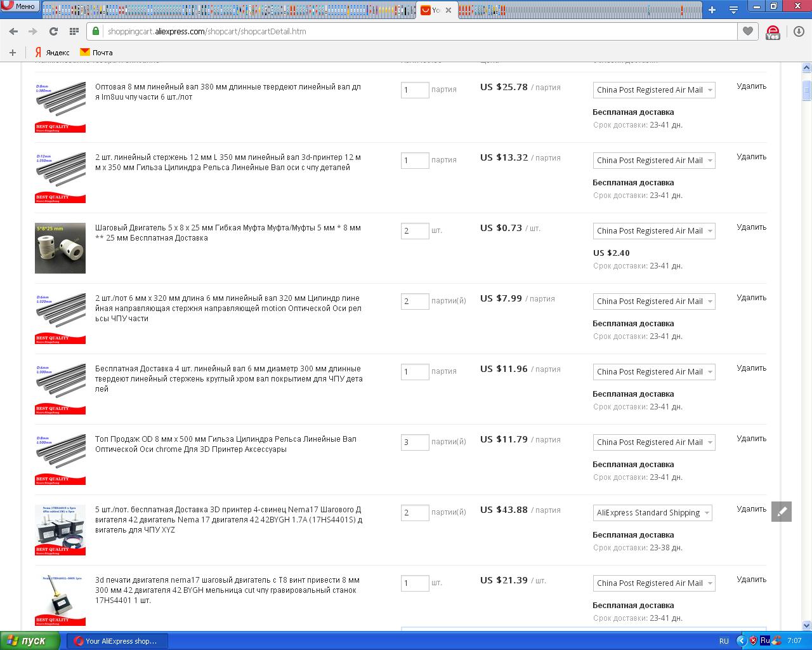Open thumbnail of 8 мм 380 мм shaft

60,107
